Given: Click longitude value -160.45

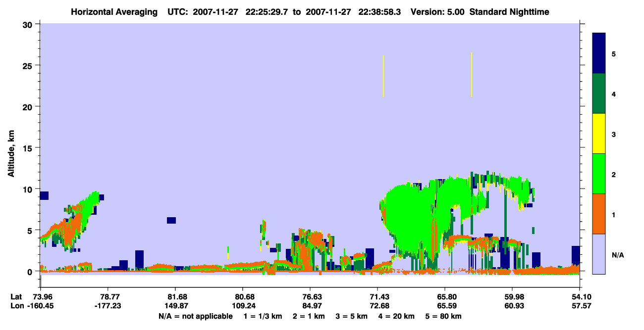Looking at the screenshot, I should (40, 305).
